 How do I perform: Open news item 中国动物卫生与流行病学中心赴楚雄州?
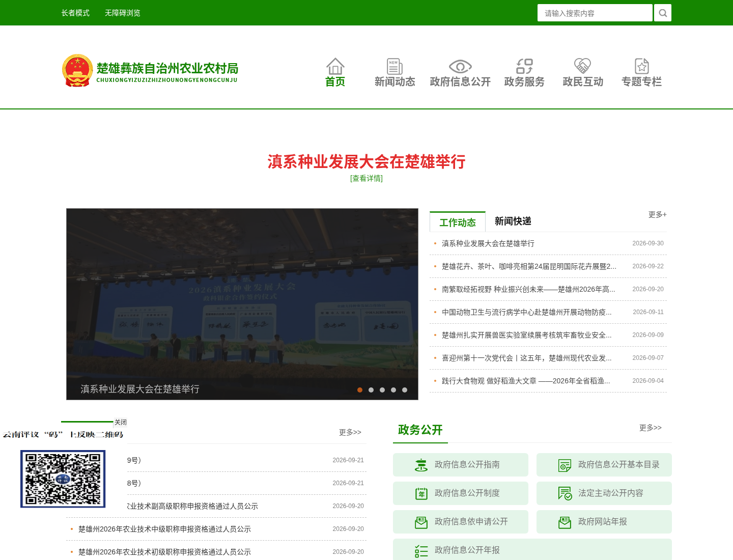[527, 312]
